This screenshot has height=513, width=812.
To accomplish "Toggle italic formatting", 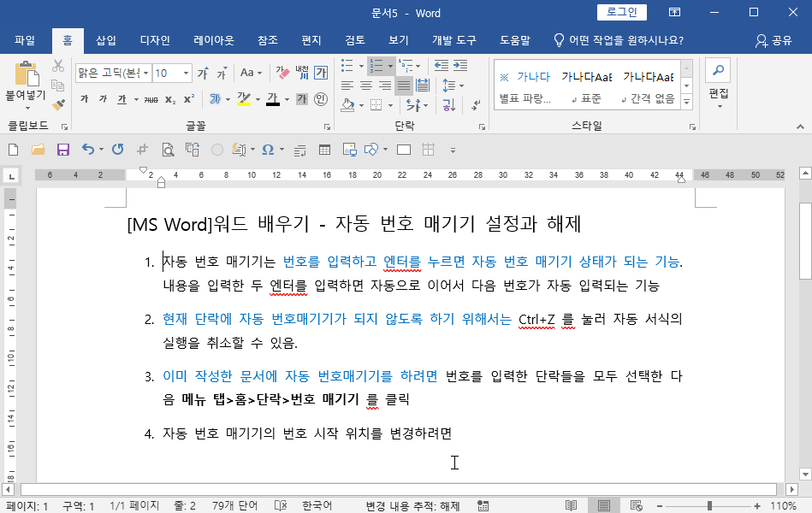I will click(103, 99).
